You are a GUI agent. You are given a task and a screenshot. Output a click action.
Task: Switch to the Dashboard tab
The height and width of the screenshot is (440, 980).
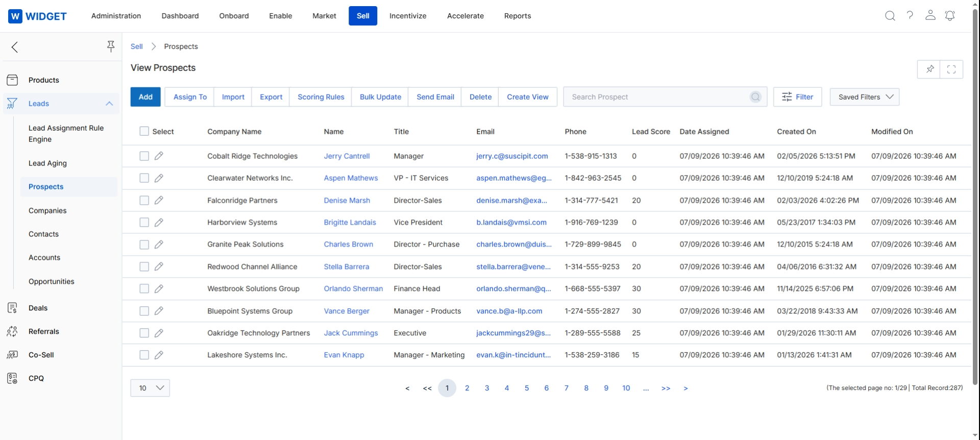pyautogui.click(x=180, y=16)
